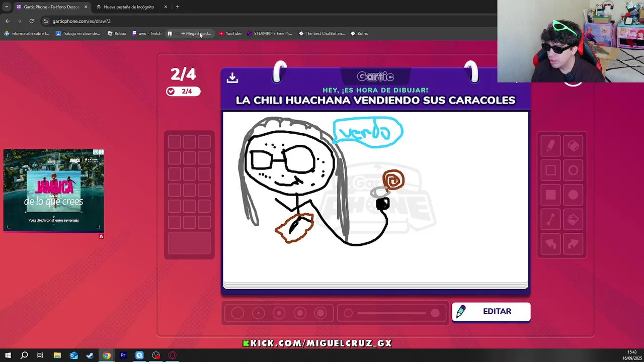
Task: Open the Windows Start menu
Action: [x=8, y=355]
